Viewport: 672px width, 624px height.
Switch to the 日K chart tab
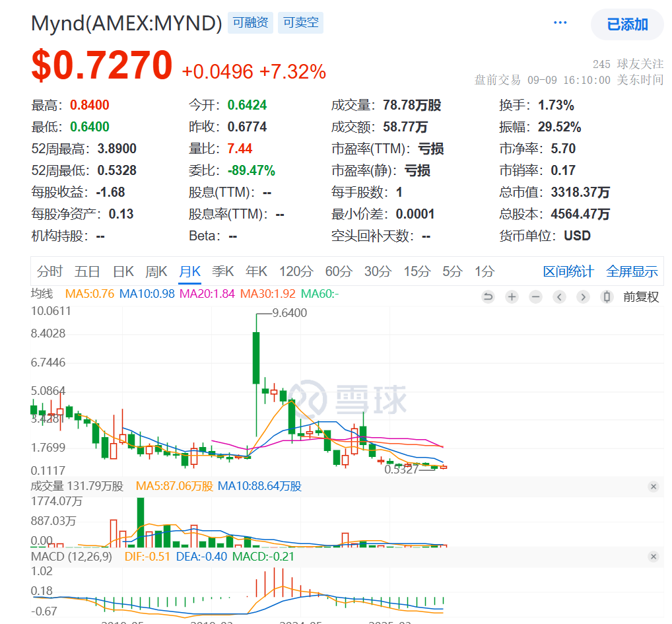click(123, 271)
